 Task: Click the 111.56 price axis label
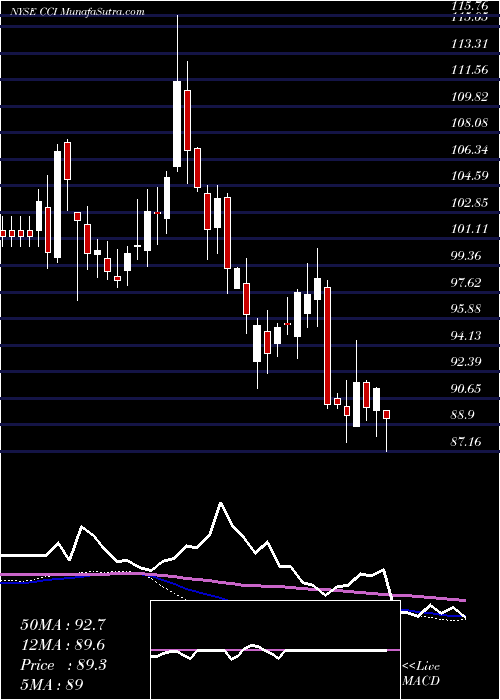[468, 70]
